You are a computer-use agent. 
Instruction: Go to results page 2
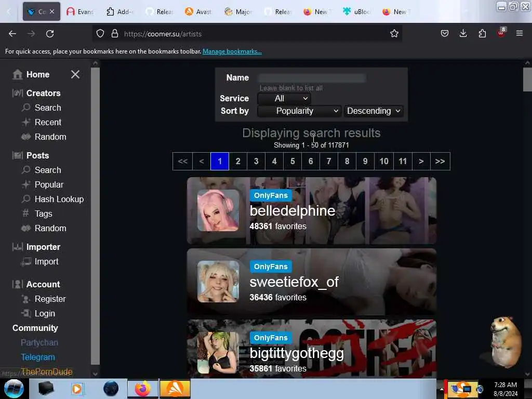[x=238, y=161]
